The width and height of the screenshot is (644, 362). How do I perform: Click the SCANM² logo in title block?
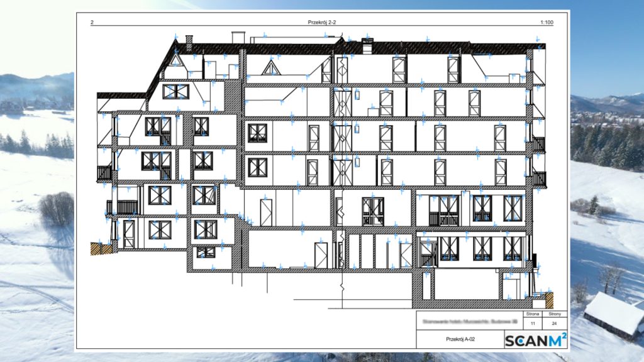point(536,340)
